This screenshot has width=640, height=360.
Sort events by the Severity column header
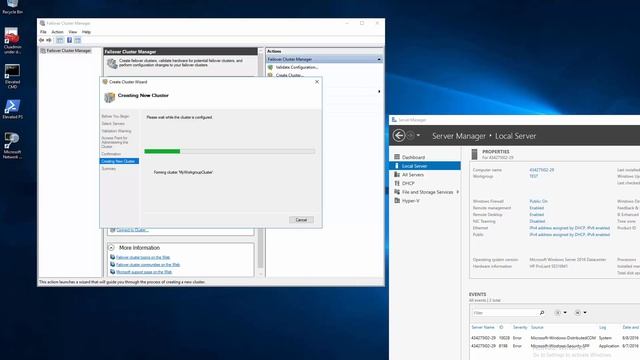pos(520,327)
